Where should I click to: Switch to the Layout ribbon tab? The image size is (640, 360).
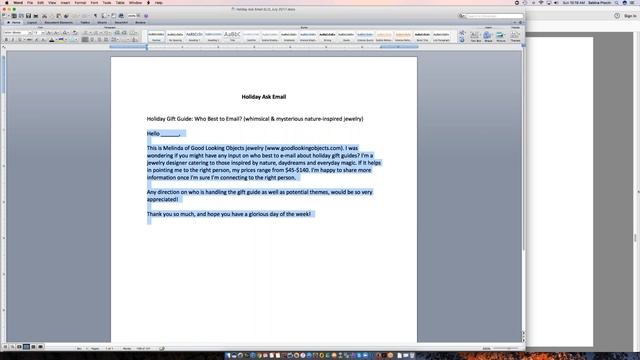coord(32,22)
